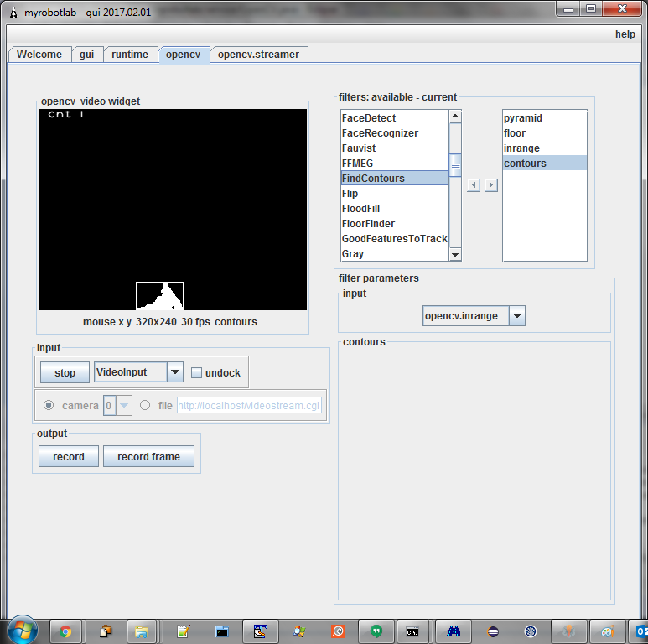The height and width of the screenshot is (644, 648).
Task: Open the command prompt taskbar icon
Action: (x=412, y=631)
